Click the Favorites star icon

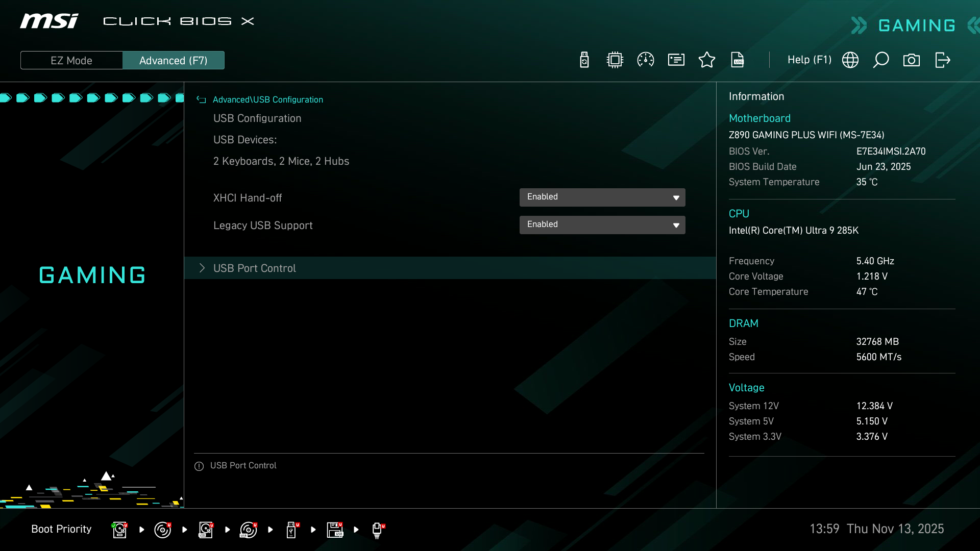(x=707, y=60)
